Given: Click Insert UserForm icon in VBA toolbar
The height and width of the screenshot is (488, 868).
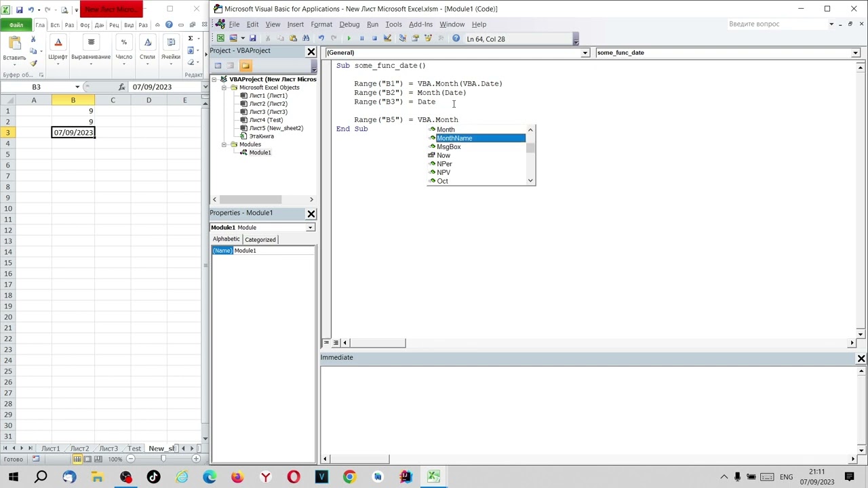Looking at the screenshot, I should 233,39.
